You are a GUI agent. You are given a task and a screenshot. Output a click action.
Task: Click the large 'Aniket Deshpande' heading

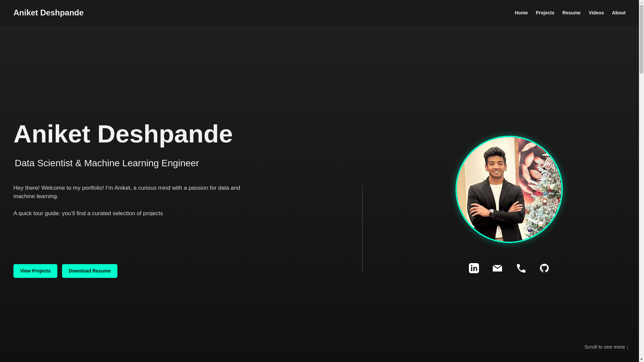coord(123,134)
